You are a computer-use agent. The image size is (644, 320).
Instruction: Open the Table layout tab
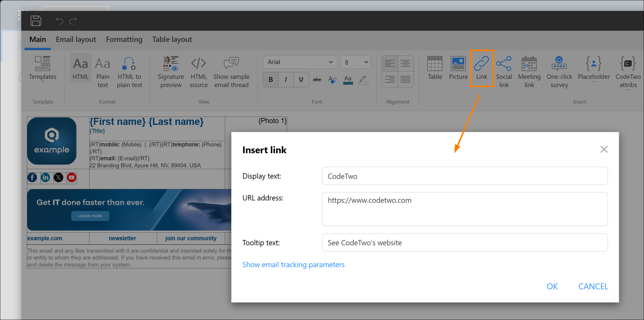[172, 40]
